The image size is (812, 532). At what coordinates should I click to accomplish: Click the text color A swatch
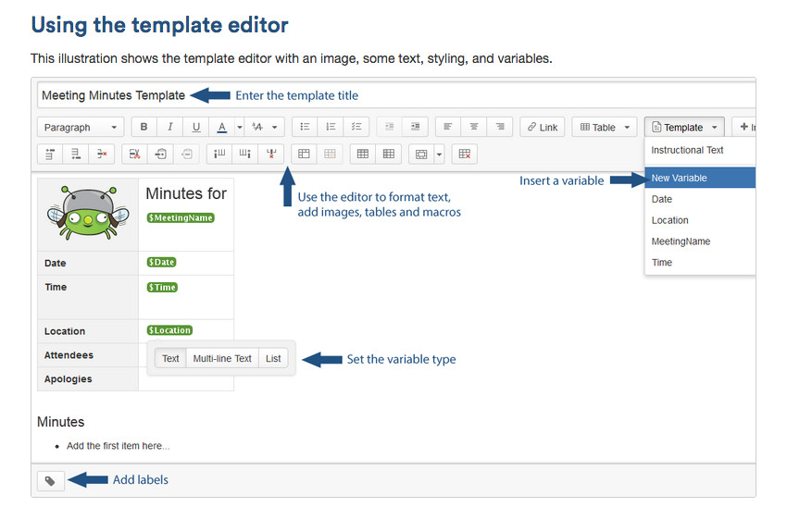tap(222, 127)
